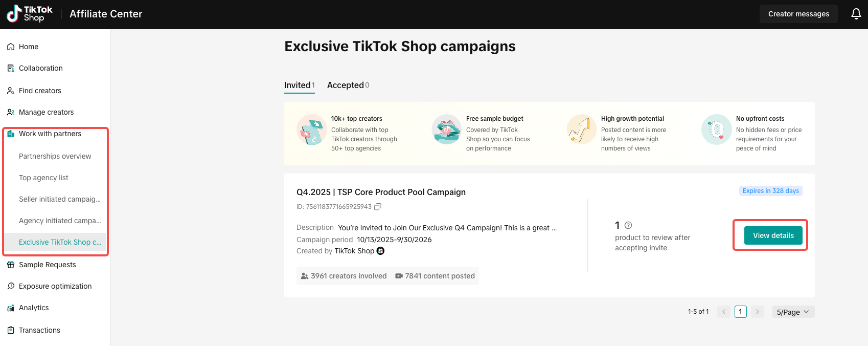Open Partnerships overview submenu item
Image resolution: width=868 pixels, height=346 pixels.
(x=55, y=156)
